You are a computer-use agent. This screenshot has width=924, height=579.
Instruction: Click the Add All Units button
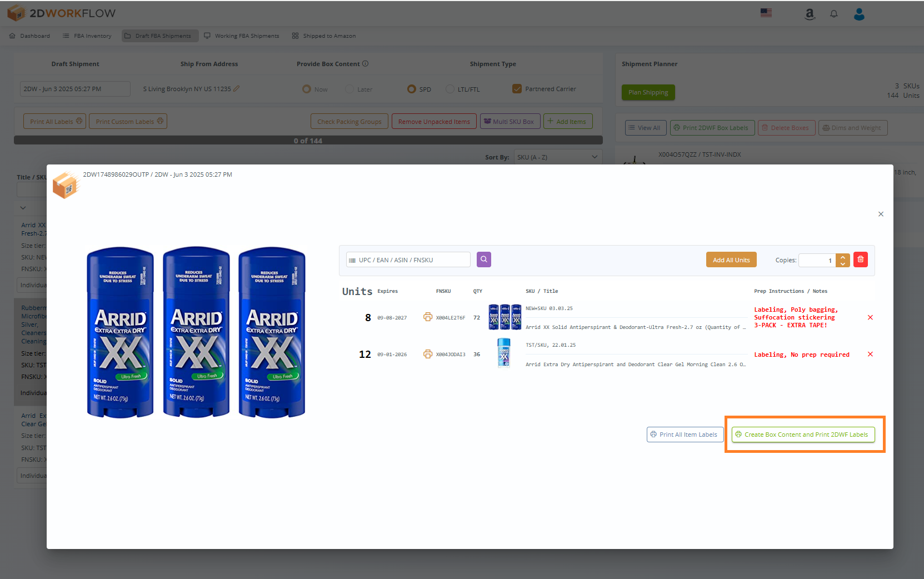(731, 259)
